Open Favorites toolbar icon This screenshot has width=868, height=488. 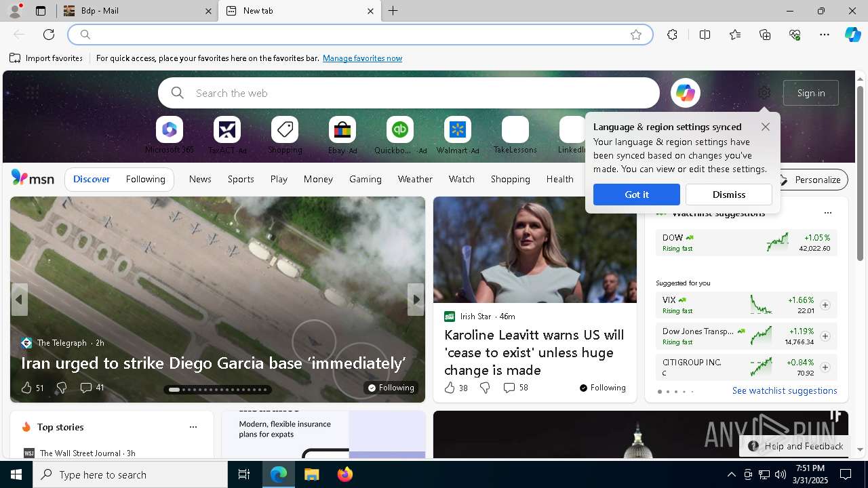pyautogui.click(x=735, y=35)
